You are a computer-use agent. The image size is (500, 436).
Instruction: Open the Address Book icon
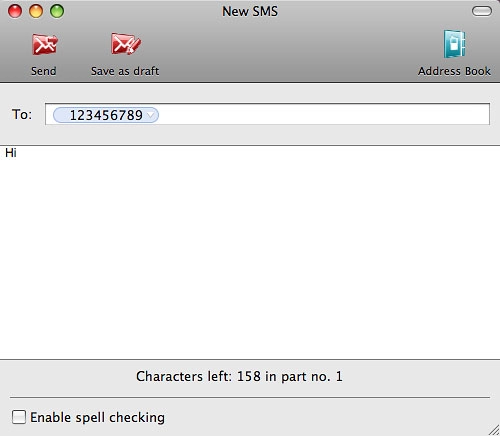(x=454, y=44)
